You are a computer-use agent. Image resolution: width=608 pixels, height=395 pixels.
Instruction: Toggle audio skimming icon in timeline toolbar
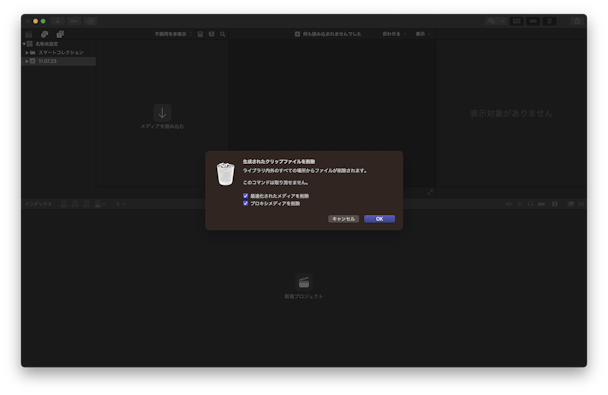click(520, 204)
